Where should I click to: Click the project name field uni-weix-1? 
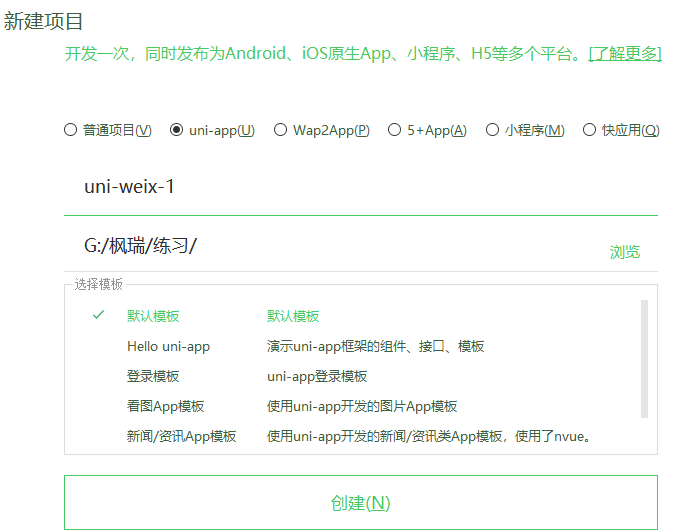pos(361,187)
